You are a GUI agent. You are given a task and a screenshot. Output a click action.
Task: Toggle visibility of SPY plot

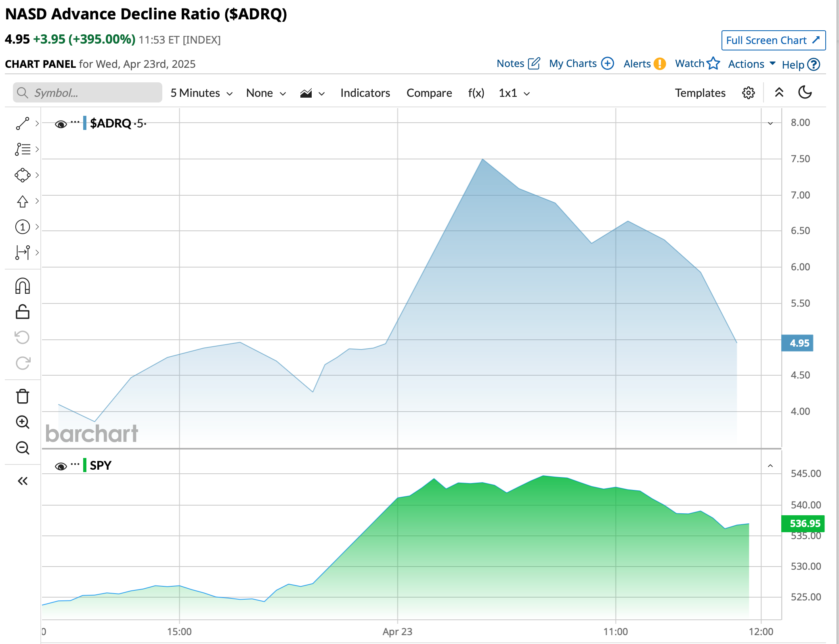[x=61, y=466]
